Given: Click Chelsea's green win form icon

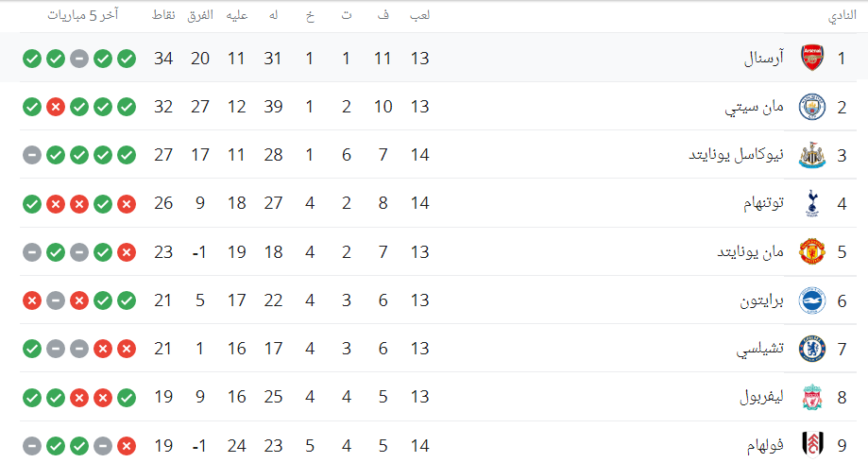Looking at the screenshot, I should 32,349.
